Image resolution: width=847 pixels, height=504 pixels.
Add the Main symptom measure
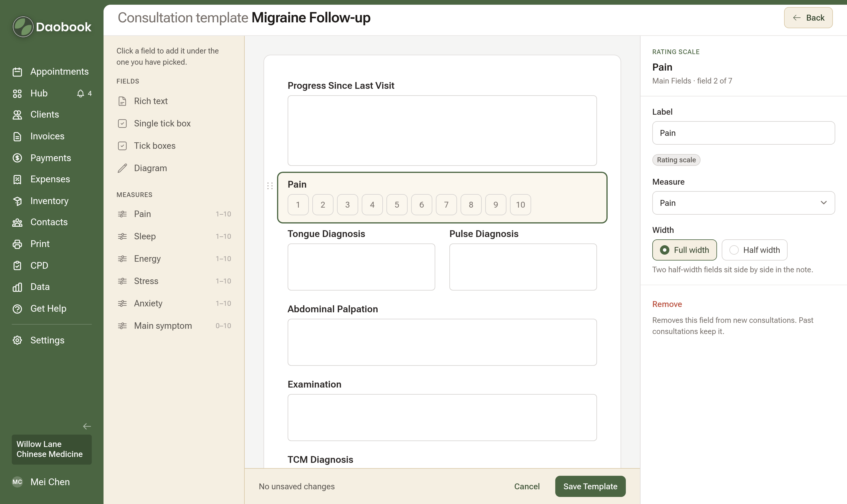[174, 326]
